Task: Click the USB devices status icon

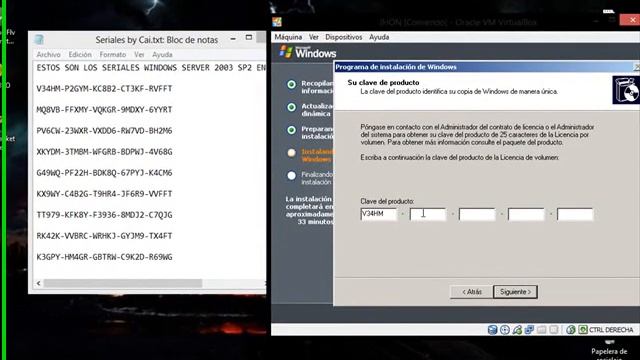Action: pos(517,329)
